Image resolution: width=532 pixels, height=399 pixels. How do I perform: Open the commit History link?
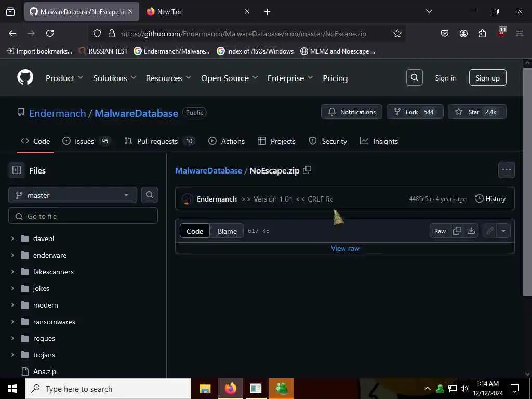490,199
